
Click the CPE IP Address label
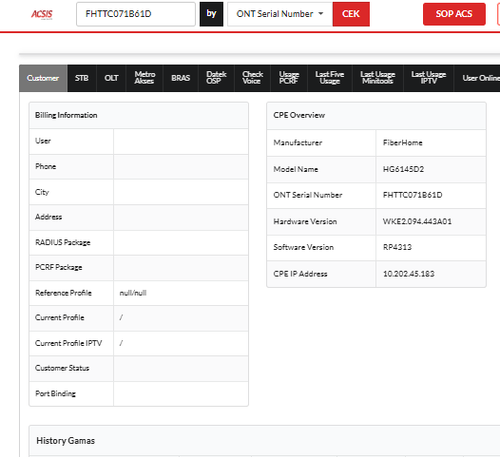point(300,274)
